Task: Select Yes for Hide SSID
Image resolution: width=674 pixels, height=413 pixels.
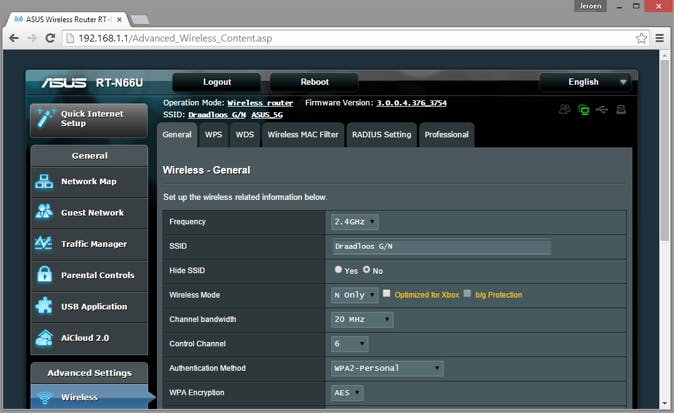Action: [x=338, y=270]
